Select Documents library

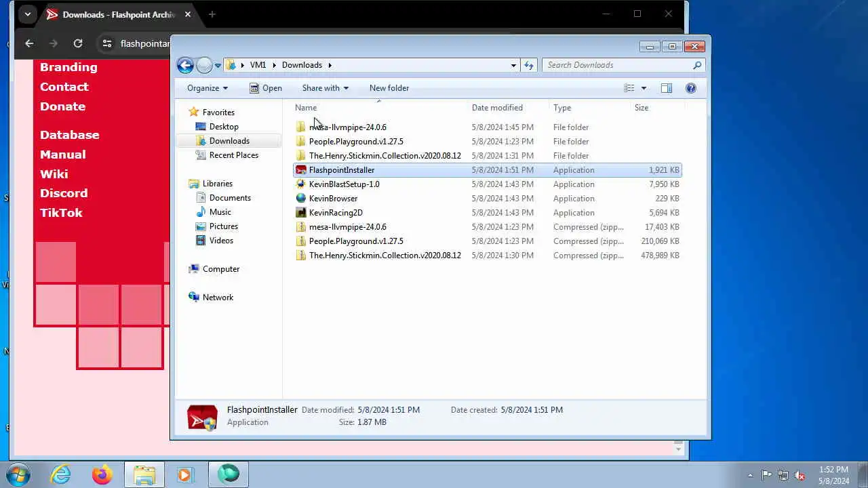coord(230,198)
